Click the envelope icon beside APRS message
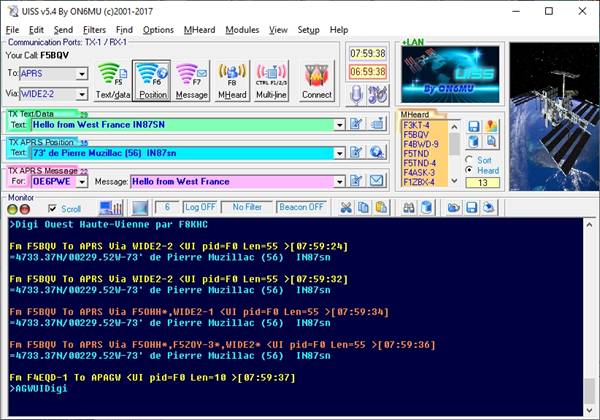Screen dimensions: 600x420 376,180
